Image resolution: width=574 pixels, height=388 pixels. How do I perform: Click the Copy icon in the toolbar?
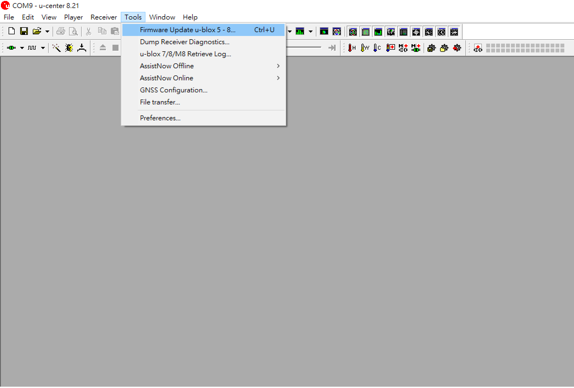[102, 31]
